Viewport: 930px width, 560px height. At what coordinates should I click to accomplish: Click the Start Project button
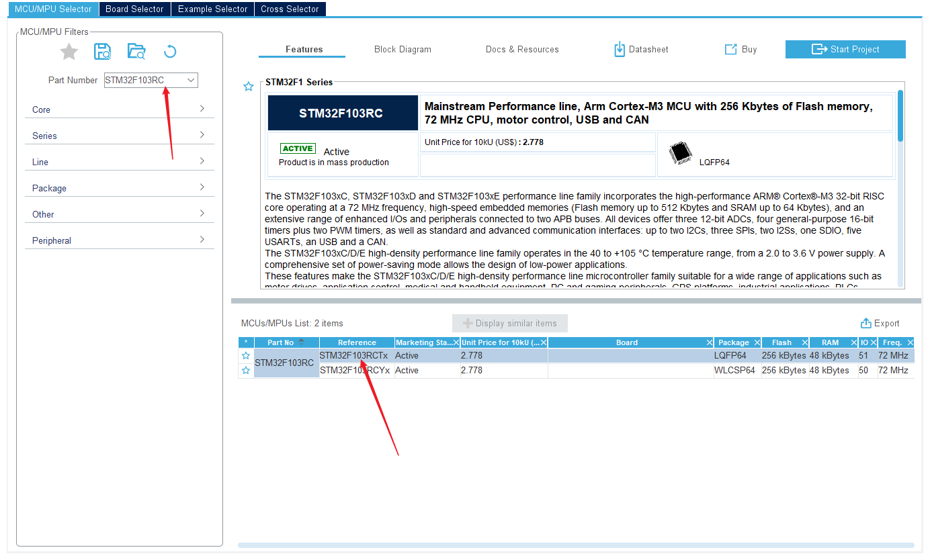(845, 49)
